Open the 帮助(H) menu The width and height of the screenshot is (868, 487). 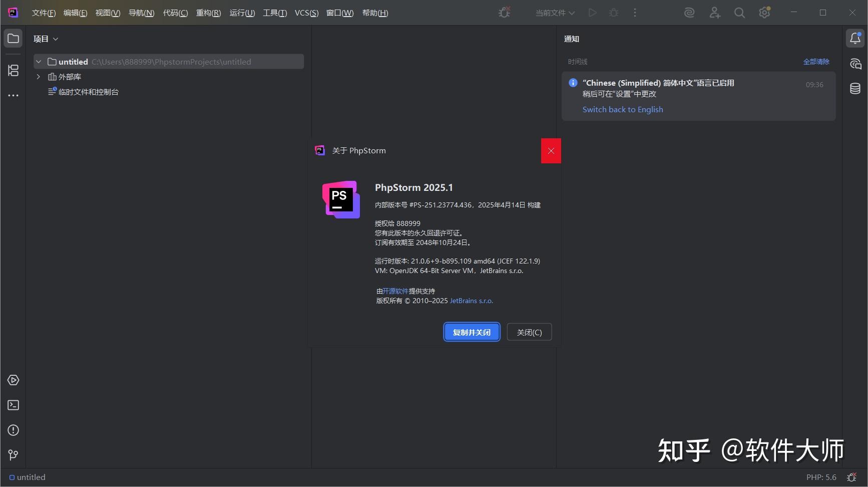point(375,13)
